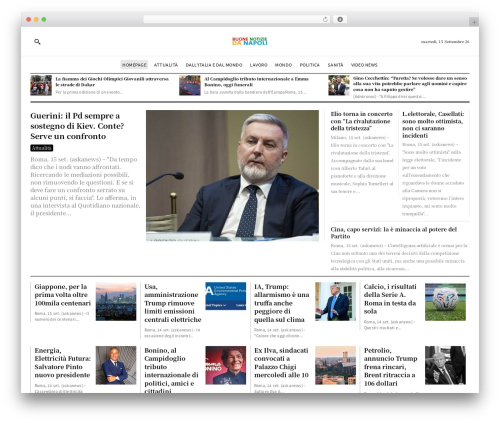Image resolution: width=500 pixels, height=423 pixels.
Task: Open Elio torna in concerto article
Action: (x=361, y=121)
